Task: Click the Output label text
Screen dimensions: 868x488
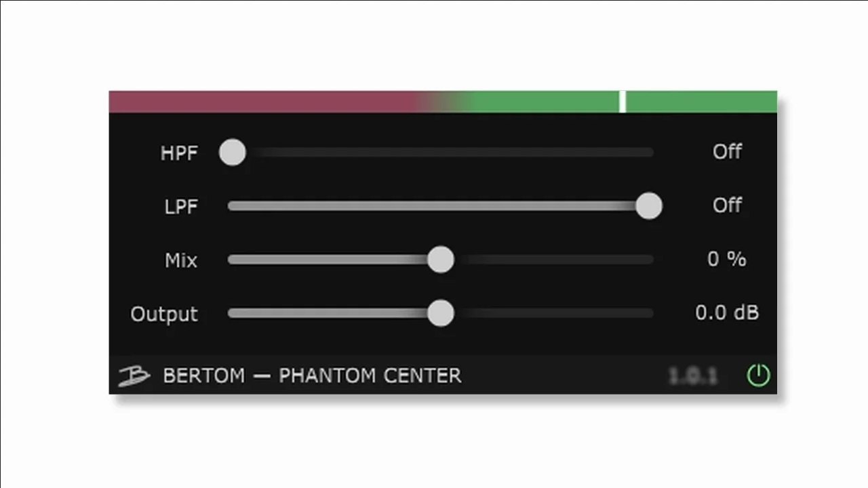Action: 163,313
